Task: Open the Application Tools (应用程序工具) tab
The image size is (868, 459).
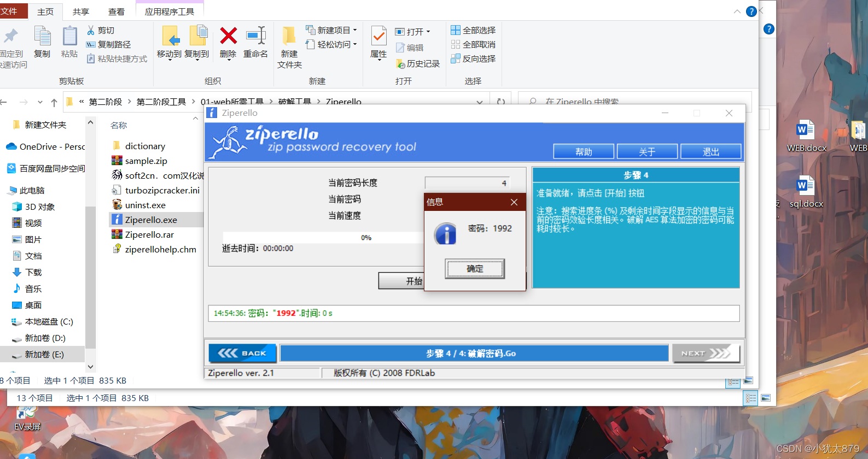Action: [170, 11]
